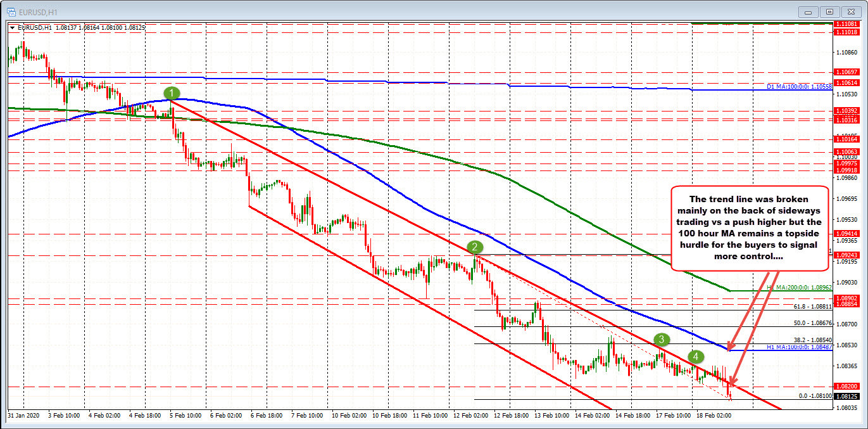Click the 1.10164 price level tag
Screen dimensions: 868x429
846,139
